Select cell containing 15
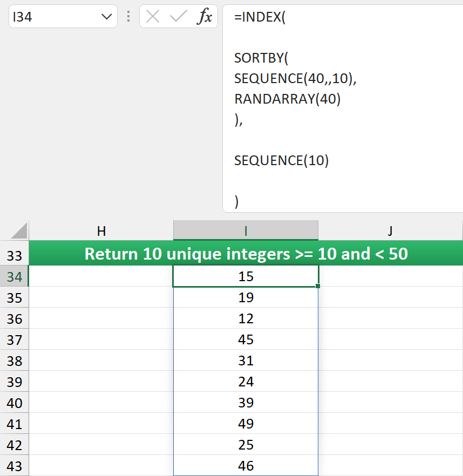The width and height of the screenshot is (463, 476). coord(246,276)
